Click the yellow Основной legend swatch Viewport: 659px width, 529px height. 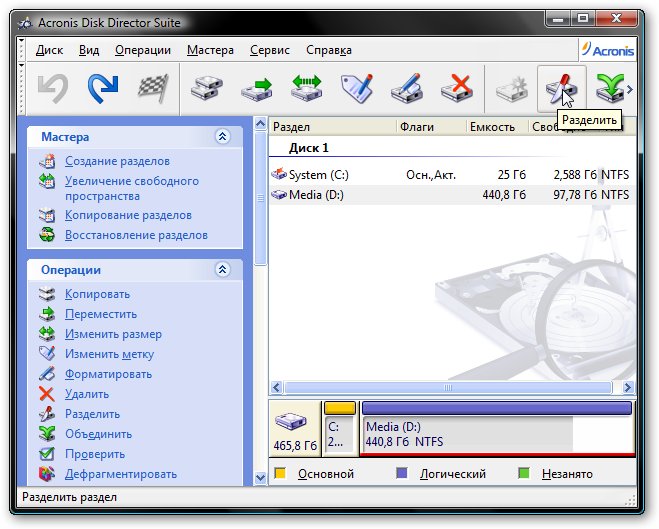(280, 474)
